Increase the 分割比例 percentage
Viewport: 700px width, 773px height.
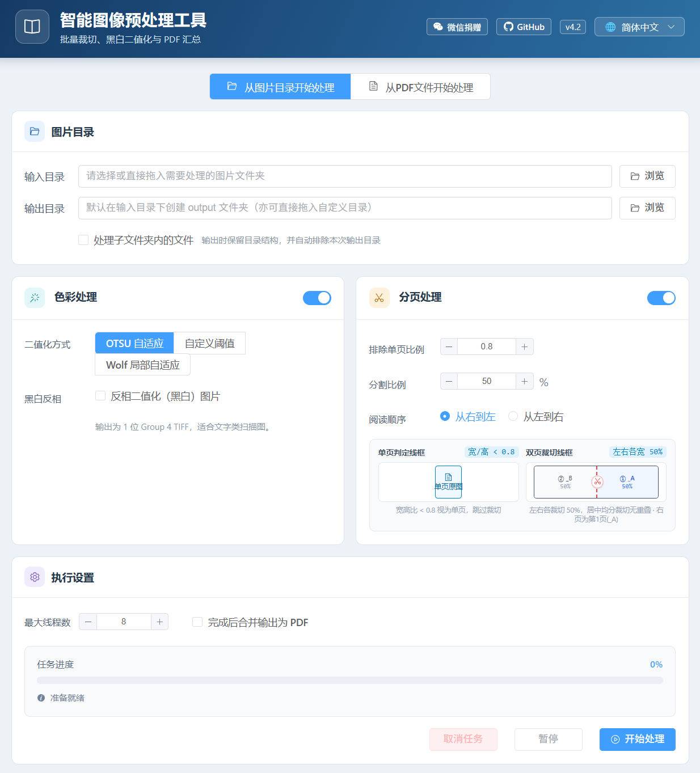click(x=525, y=381)
